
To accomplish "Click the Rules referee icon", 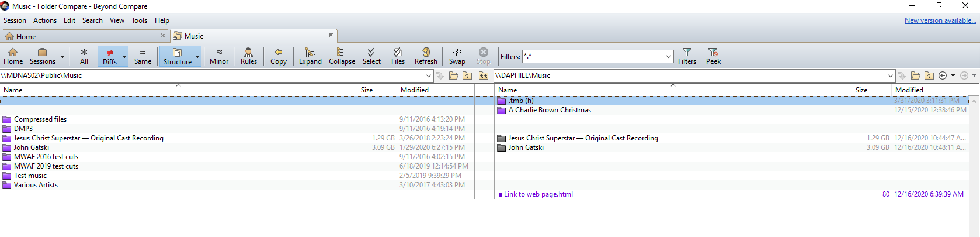I will pos(248,53).
